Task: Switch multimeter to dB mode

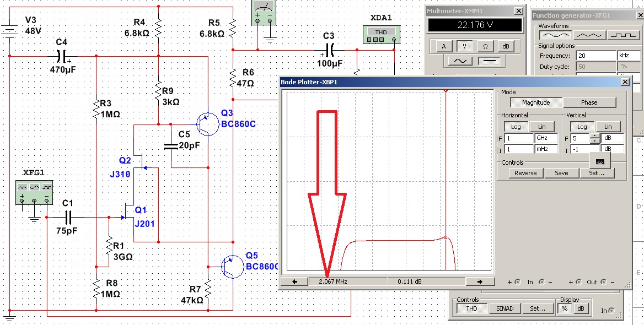Action: pos(506,46)
